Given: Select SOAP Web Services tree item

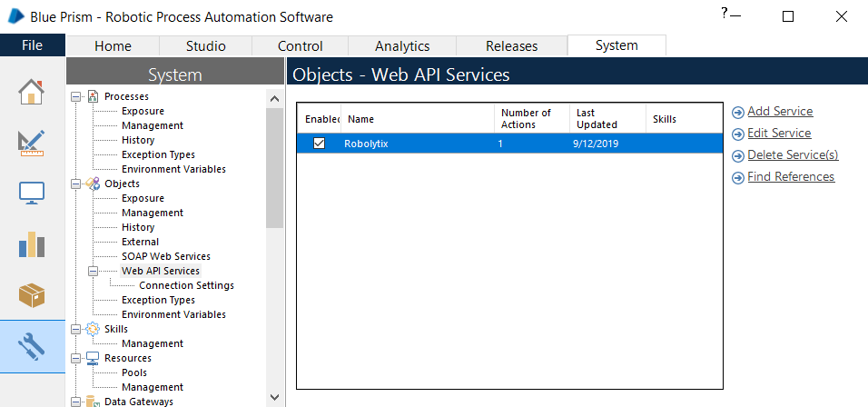Looking at the screenshot, I should tap(166, 256).
